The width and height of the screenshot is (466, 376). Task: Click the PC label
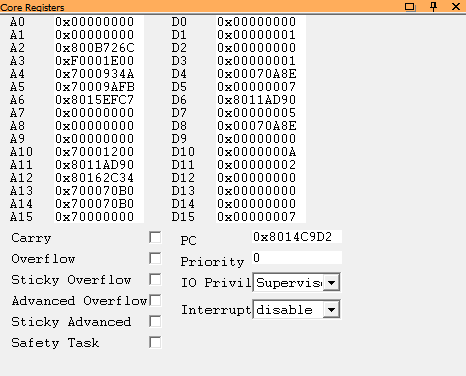click(x=188, y=241)
